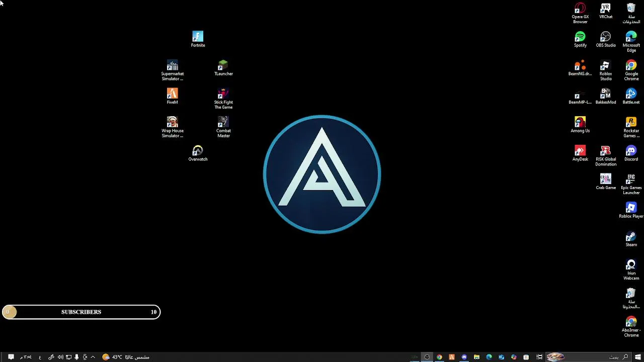Screen dimensions: 644x362
Task: Open the volume control in tray
Action: click(60, 357)
